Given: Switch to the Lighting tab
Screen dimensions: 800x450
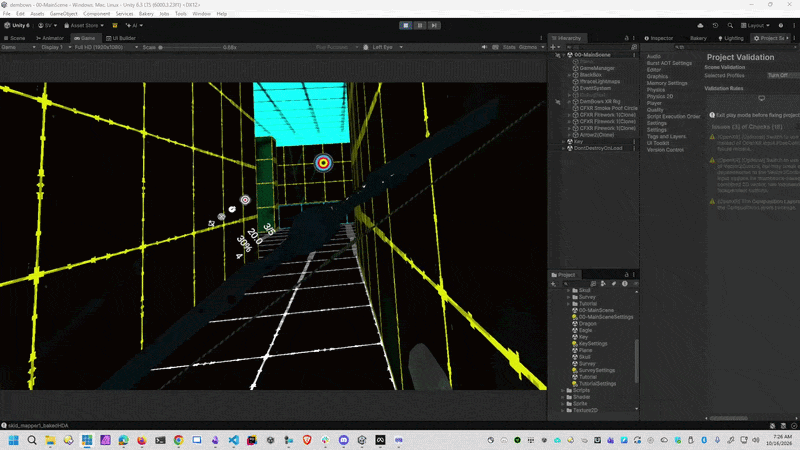Looking at the screenshot, I should 731,38.
